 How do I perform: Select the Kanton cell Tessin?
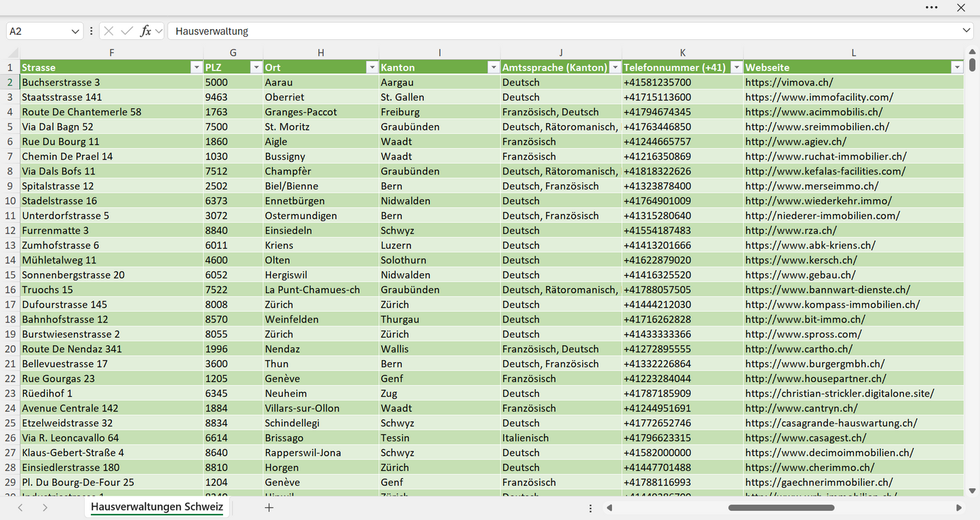click(439, 438)
